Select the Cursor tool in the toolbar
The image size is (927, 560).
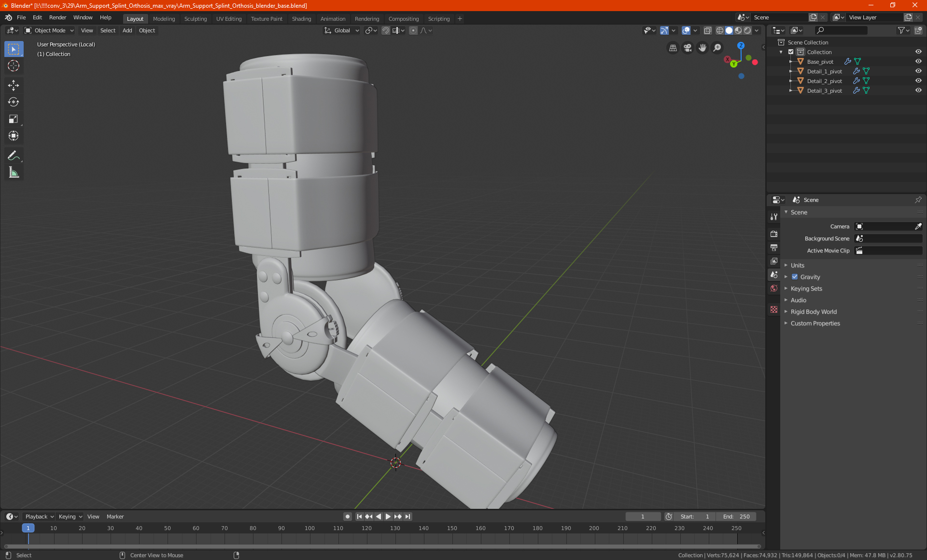click(x=14, y=66)
